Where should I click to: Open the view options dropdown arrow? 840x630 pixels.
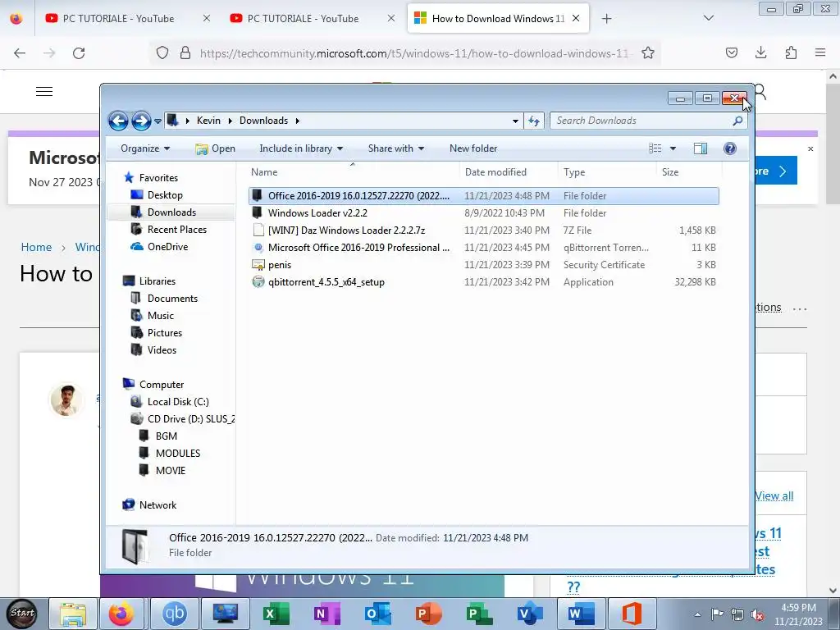(673, 148)
